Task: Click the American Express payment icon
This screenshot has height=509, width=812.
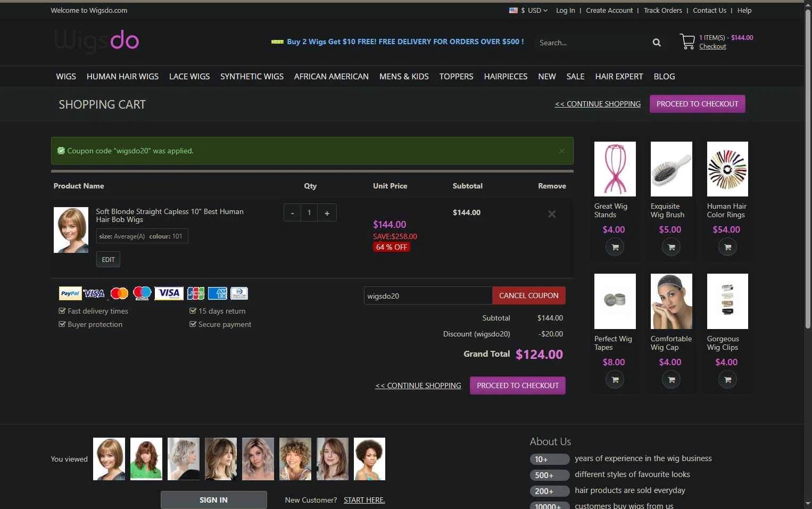Action: pyautogui.click(x=218, y=293)
